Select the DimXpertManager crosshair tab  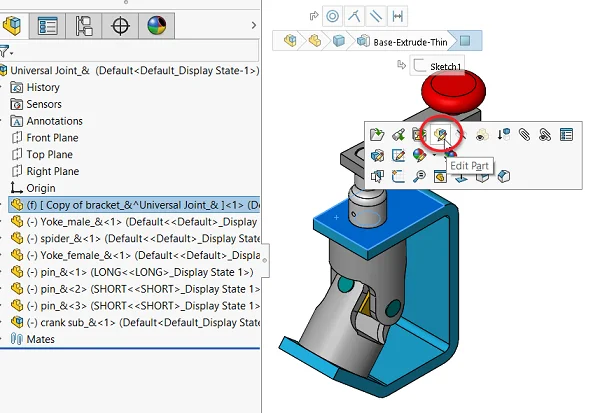(x=121, y=25)
